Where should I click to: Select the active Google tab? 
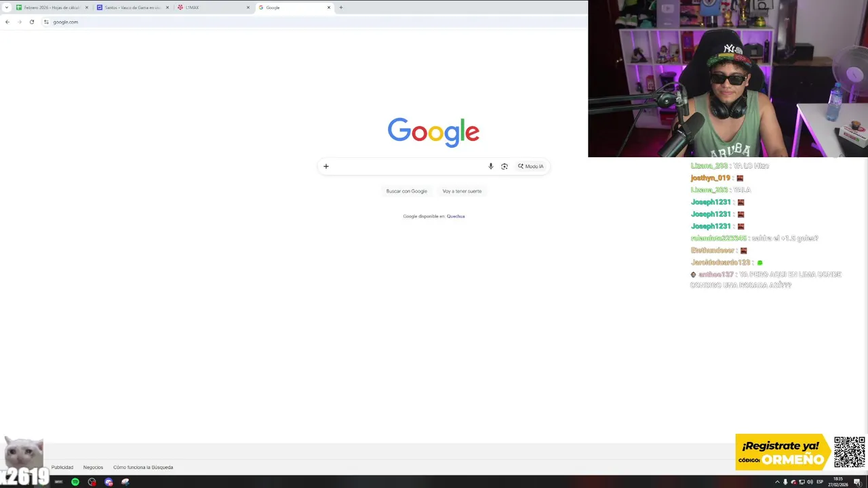click(x=294, y=7)
